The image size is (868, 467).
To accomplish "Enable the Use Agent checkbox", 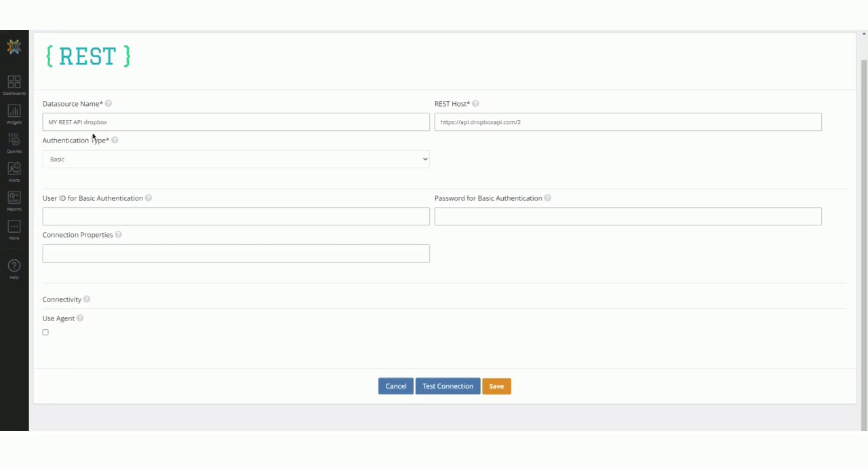I will point(45,333).
